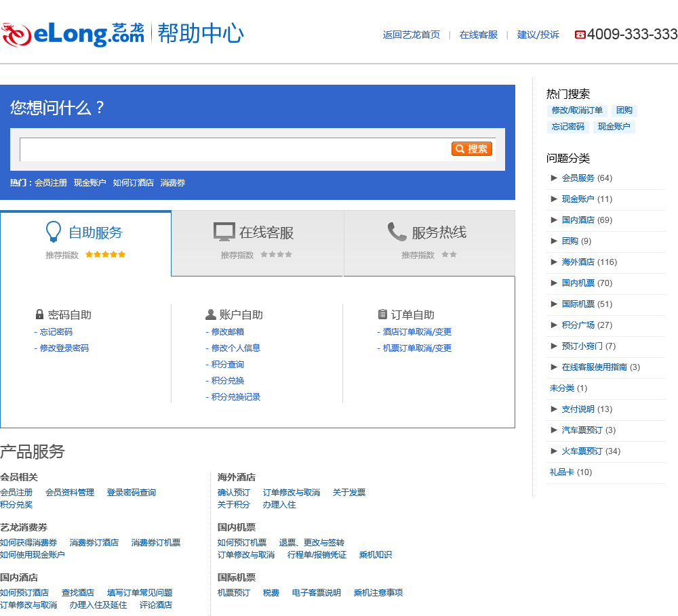The width and height of the screenshot is (678, 616).
Task: Click the 忘记密码 hot search tag
Action: tap(567, 127)
